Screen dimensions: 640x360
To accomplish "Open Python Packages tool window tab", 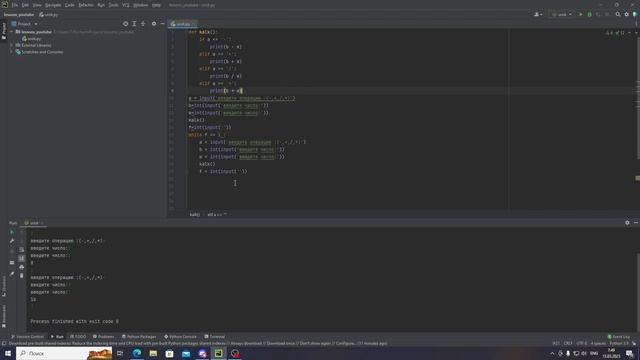I will 139,337.
